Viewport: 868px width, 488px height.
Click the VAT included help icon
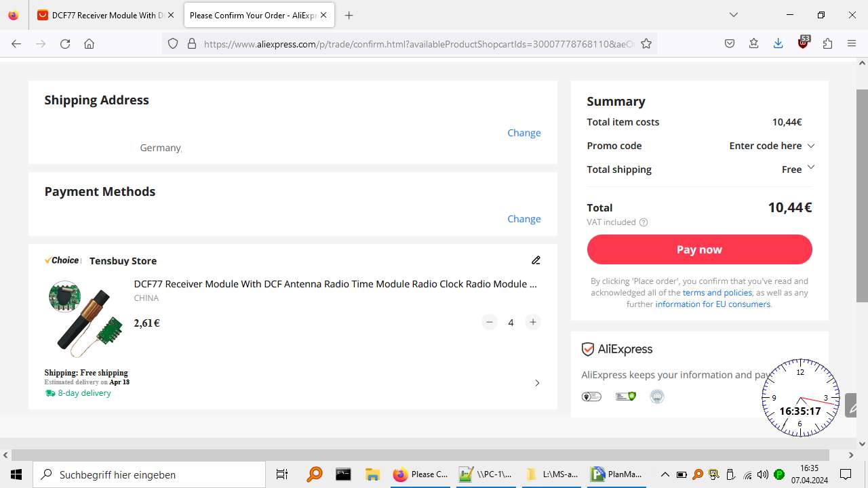pyautogui.click(x=644, y=222)
